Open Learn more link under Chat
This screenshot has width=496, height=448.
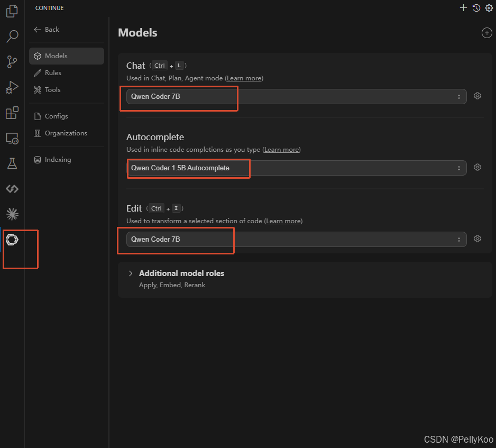pyautogui.click(x=244, y=78)
